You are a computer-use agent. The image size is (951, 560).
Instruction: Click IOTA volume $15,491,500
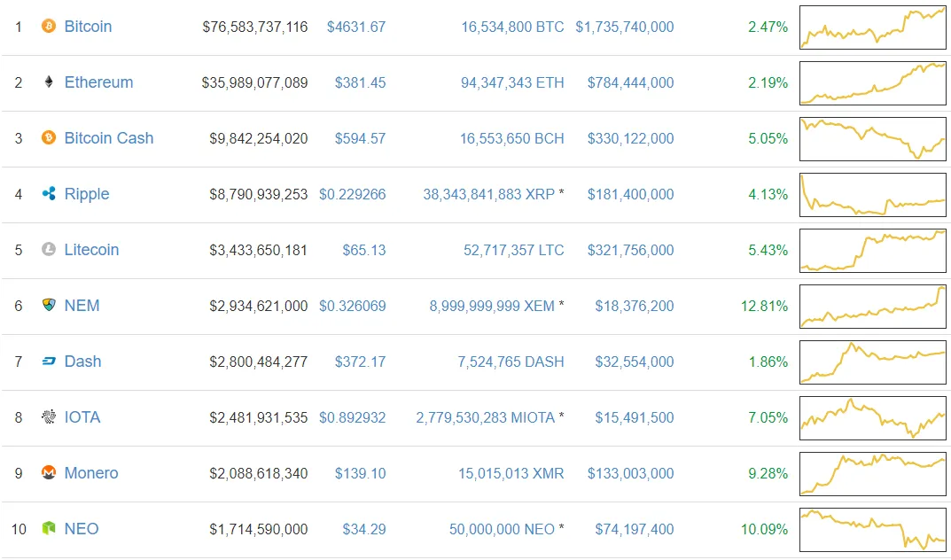635,417
